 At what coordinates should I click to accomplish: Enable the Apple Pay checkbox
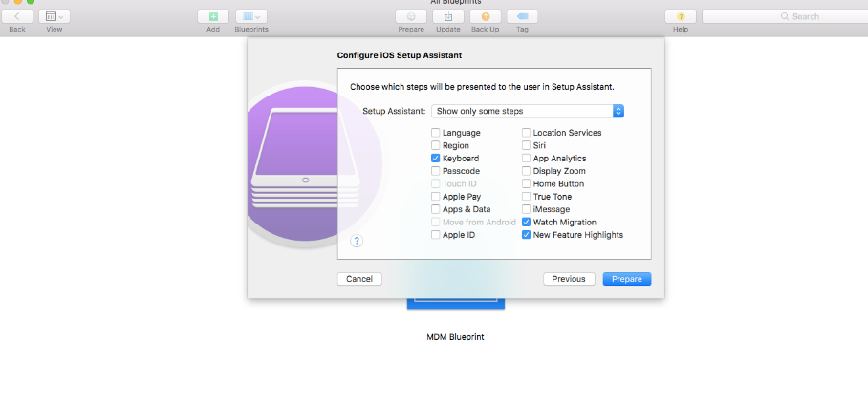coord(436,197)
